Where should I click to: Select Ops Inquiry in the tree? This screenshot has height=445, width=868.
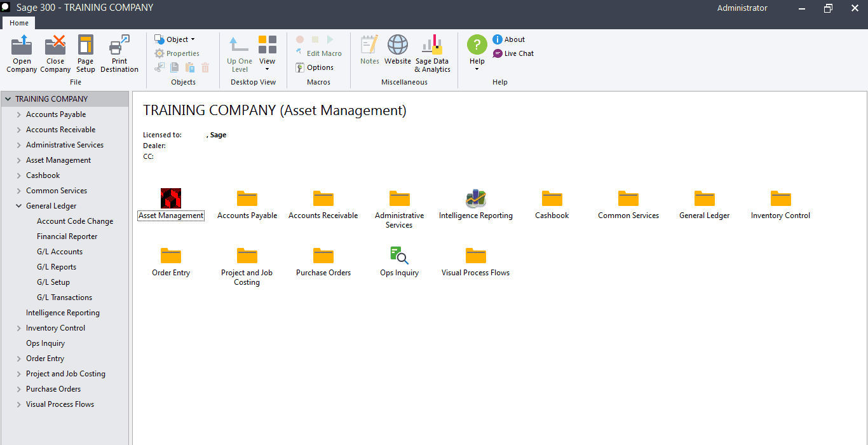pos(45,343)
